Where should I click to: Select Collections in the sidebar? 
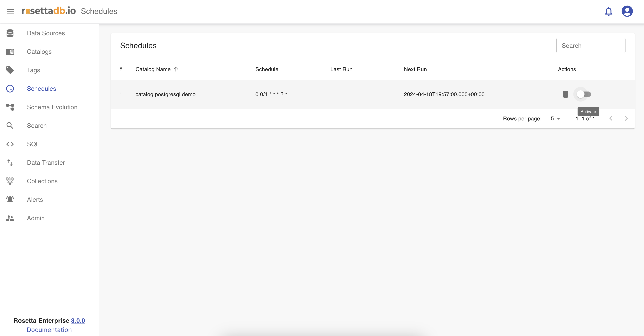coord(42,181)
